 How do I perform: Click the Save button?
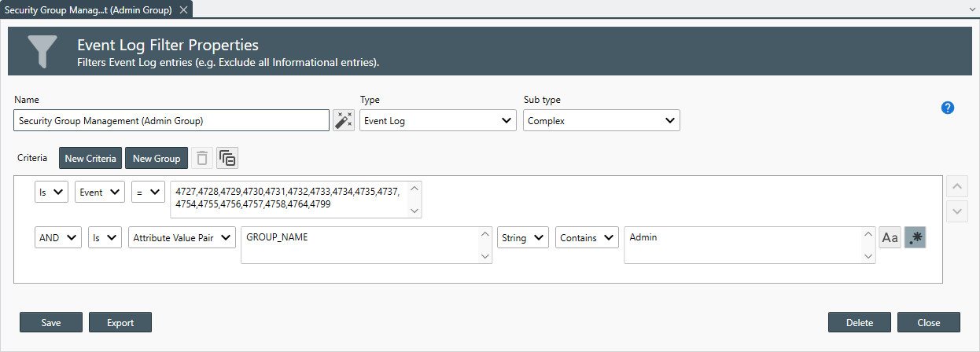[51, 322]
